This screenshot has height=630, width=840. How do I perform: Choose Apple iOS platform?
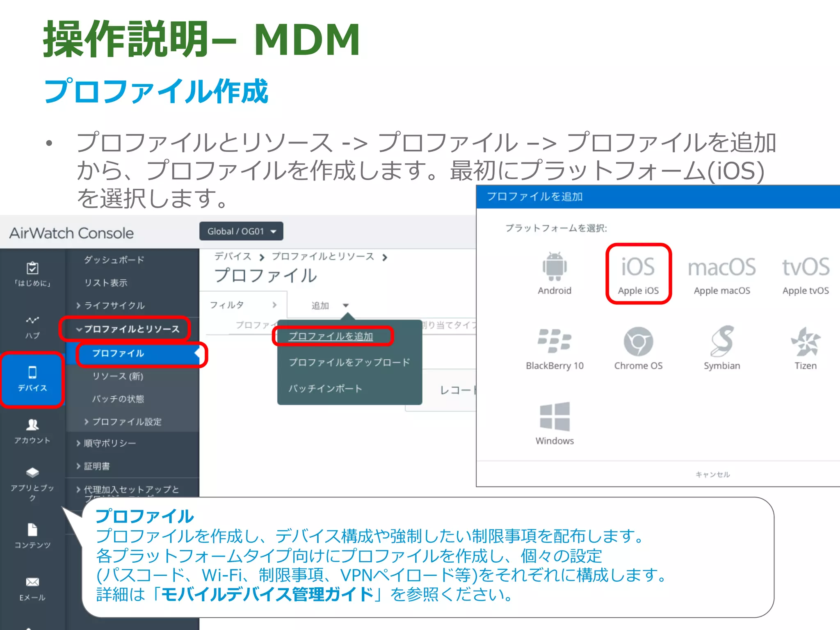[x=638, y=274]
